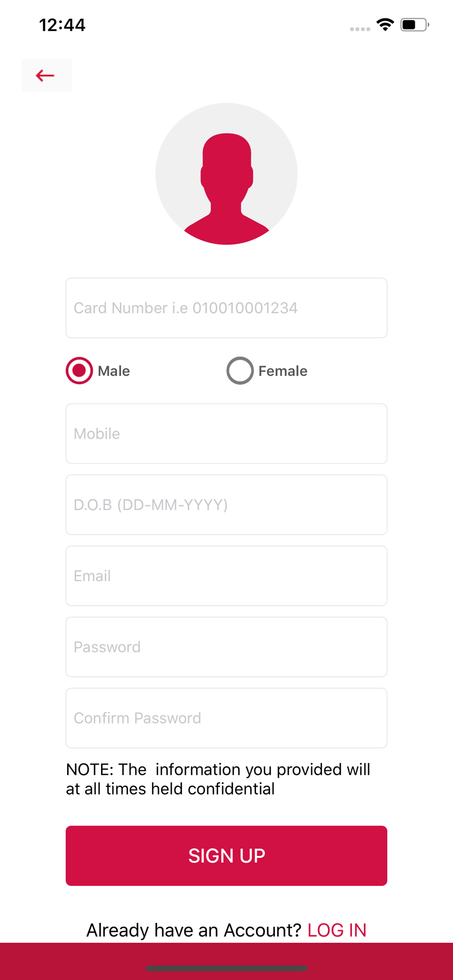Tap the red back arrow icon
Viewport: 453px width, 980px height.
pyautogui.click(x=46, y=75)
